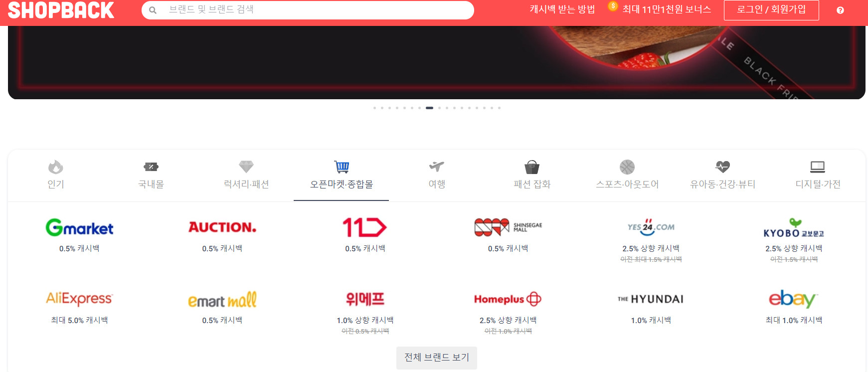
Task: Switch to the 럭셔리·패션 tab label
Action: (x=246, y=184)
